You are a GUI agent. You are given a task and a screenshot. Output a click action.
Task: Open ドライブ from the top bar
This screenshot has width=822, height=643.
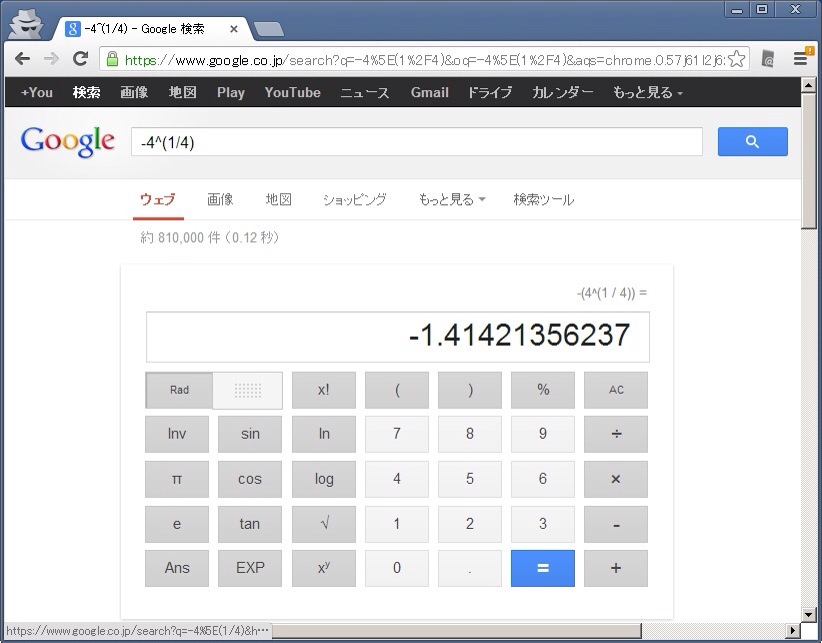pos(490,93)
